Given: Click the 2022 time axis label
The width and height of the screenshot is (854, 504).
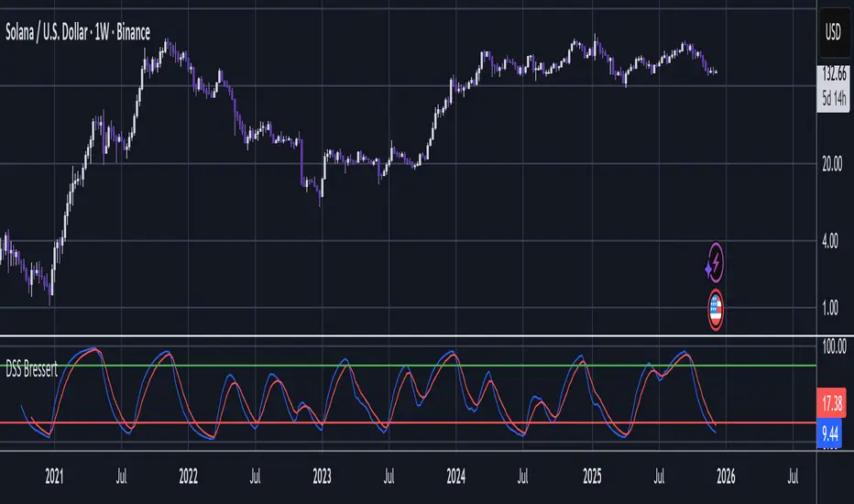Looking at the screenshot, I should pos(189,477).
